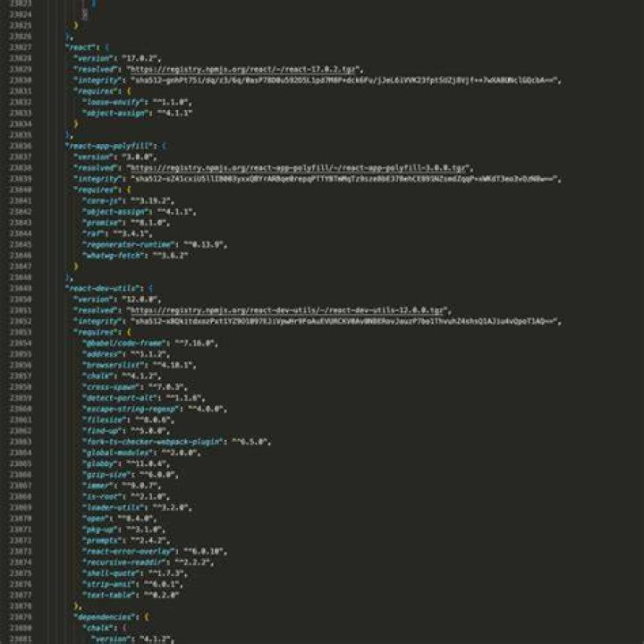Click the "prompts" requirement entry
Screen dimensions: 644x644
pyautogui.click(x=126, y=540)
